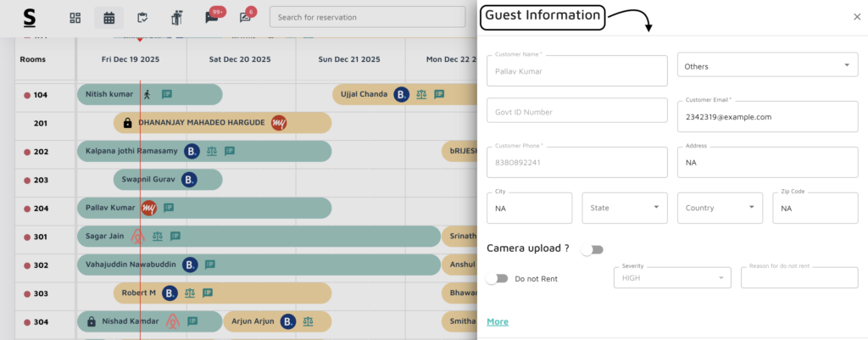Click the More link
This screenshot has width=868, height=340.
(x=498, y=322)
